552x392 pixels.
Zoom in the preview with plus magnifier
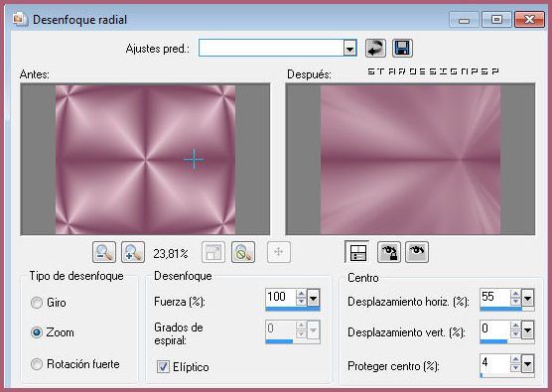click(133, 252)
